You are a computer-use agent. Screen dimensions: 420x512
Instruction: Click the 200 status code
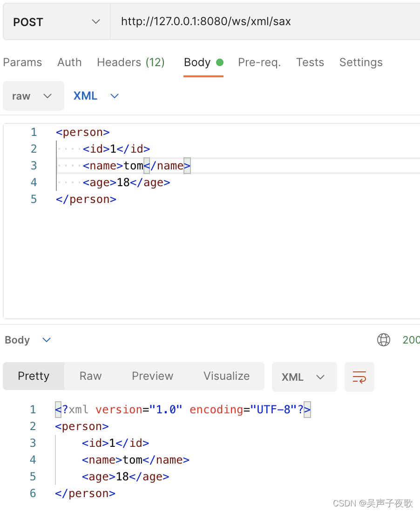pyautogui.click(x=411, y=340)
